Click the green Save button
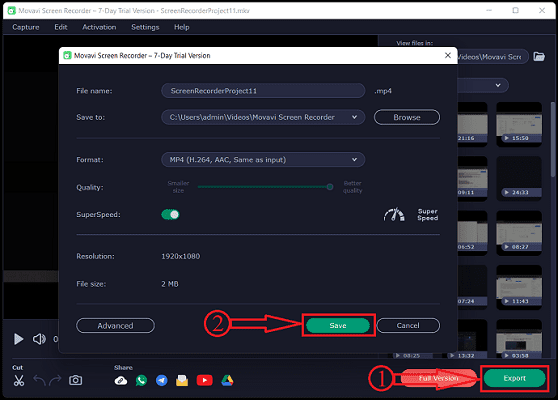Screen dimensions: 558x400 338,325
